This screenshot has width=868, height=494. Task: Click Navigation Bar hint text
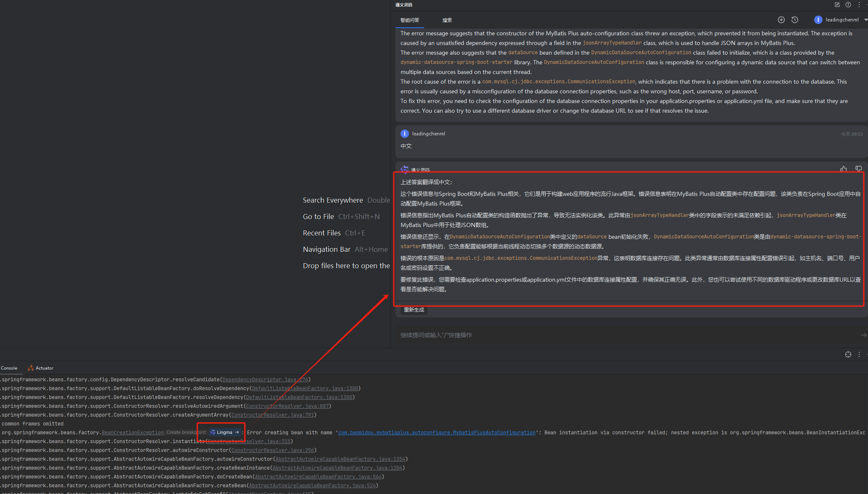point(326,249)
